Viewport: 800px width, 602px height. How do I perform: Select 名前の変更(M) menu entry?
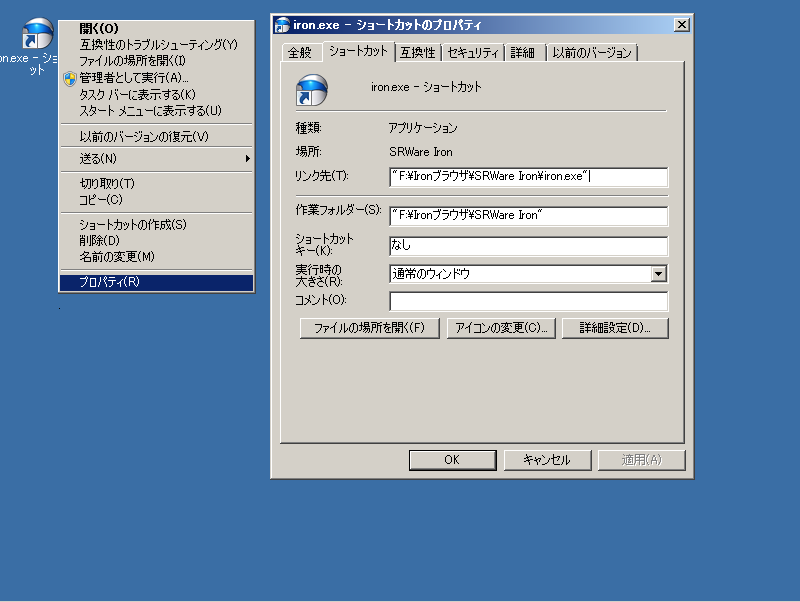157,257
